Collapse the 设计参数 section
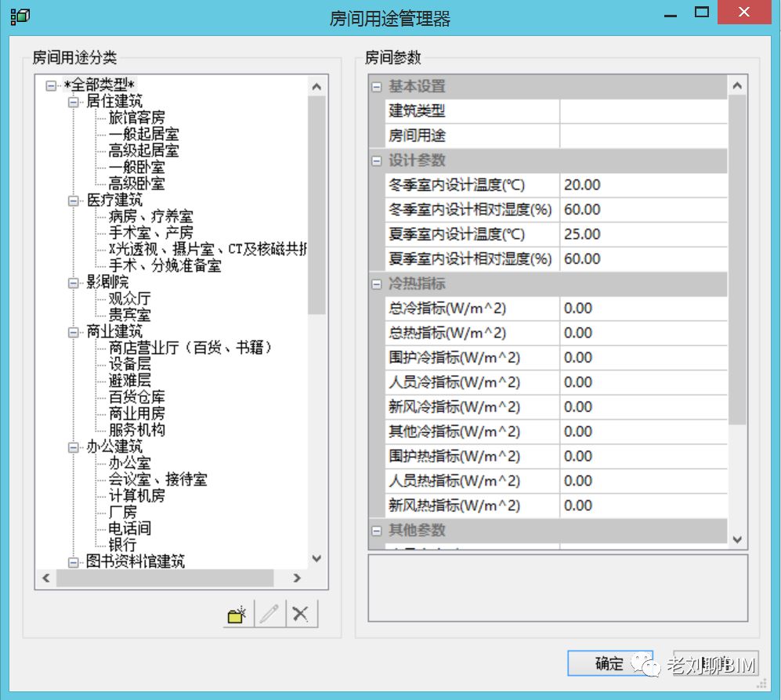The width and height of the screenshot is (781, 700). click(377, 161)
